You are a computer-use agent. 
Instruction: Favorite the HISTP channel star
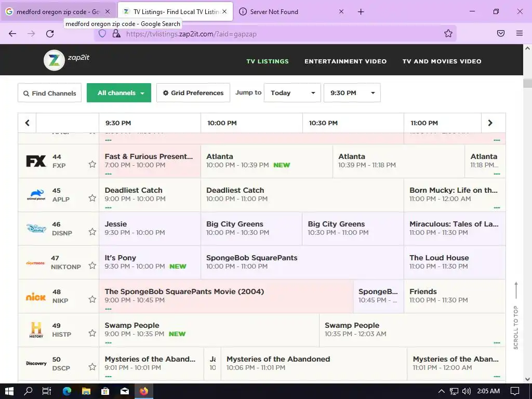pyautogui.click(x=92, y=333)
